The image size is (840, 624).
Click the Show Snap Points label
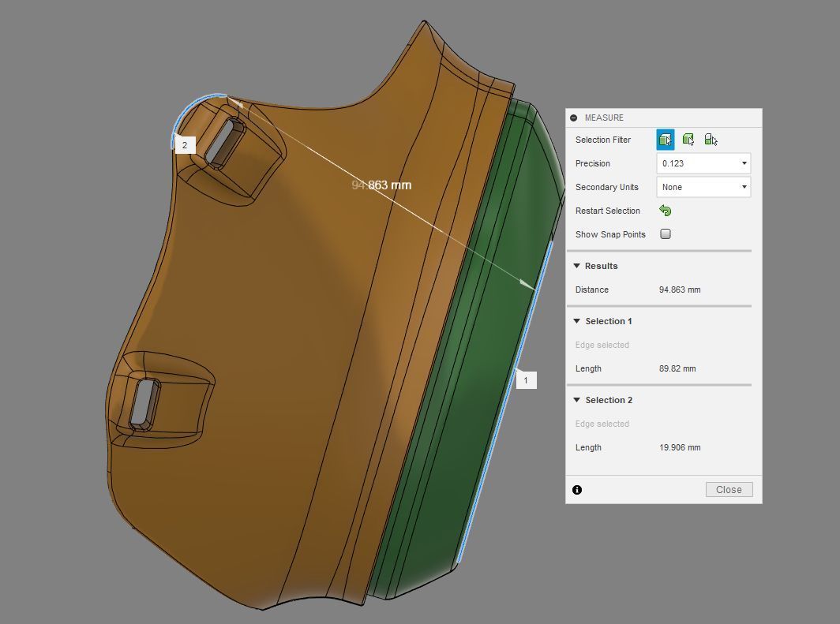point(610,234)
